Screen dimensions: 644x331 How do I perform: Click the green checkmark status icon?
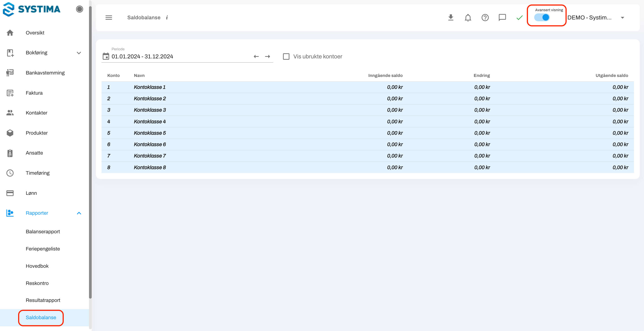(519, 17)
